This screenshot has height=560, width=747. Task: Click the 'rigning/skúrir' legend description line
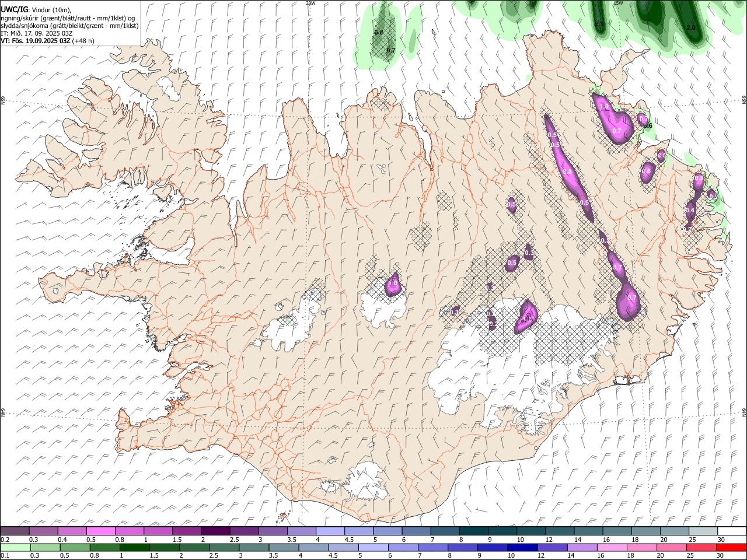coord(68,17)
